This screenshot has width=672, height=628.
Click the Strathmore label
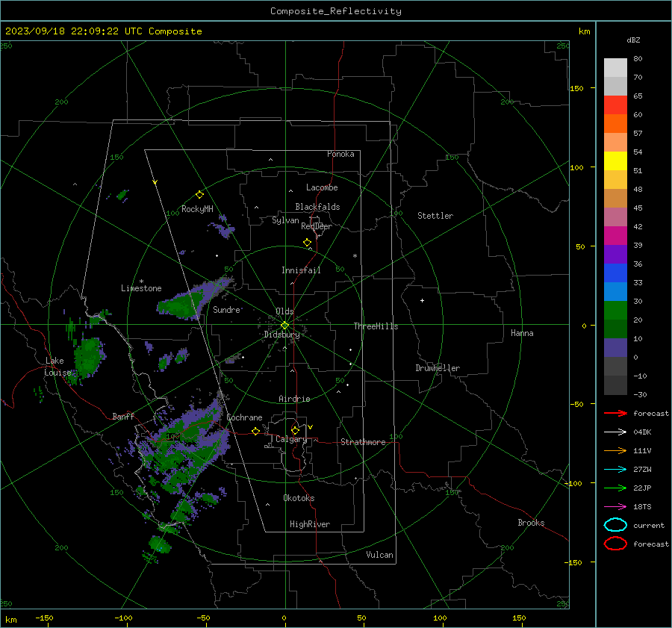(363, 442)
